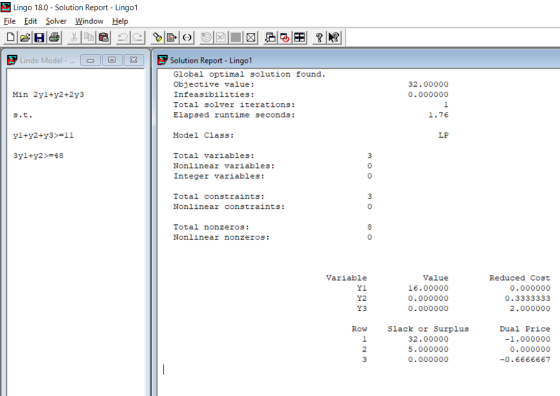The image size is (560, 396).
Task: Open the Solver menu
Action: 56,21
